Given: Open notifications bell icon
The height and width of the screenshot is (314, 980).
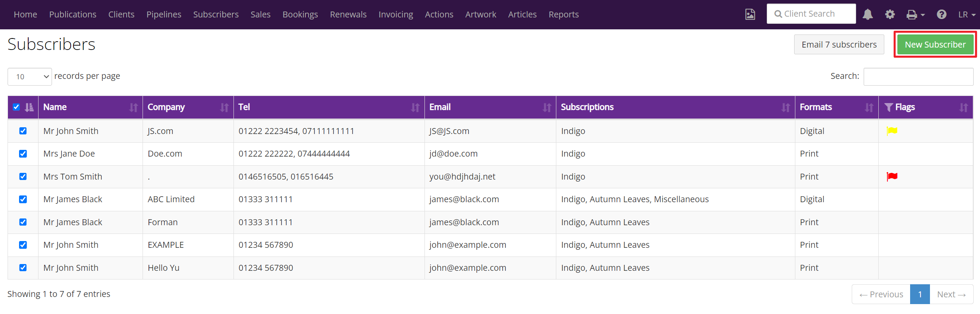Looking at the screenshot, I should [868, 15].
